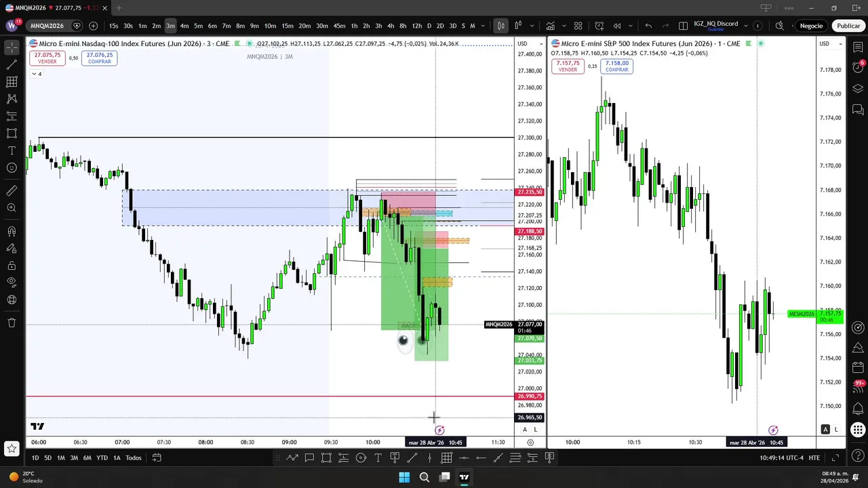The height and width of the screenshot is (488, 868).
Task: Switch to the 4h timeframe
Action: click(391, 26)
